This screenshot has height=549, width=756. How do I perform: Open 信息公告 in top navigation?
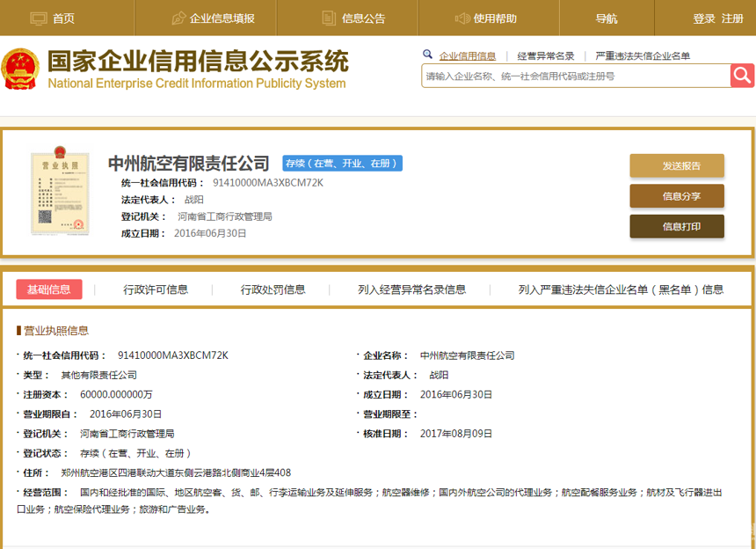364,18
